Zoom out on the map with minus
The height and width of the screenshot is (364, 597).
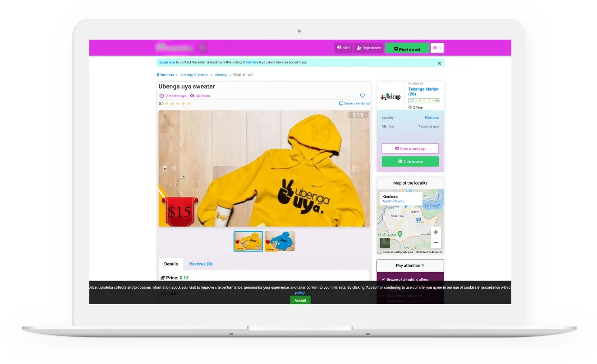coord(436,243)
